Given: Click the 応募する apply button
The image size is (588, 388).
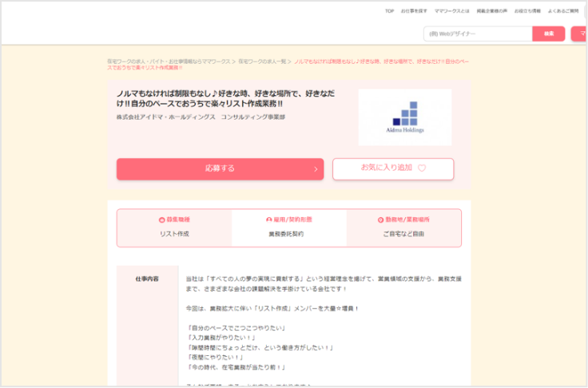Looking at the screenshot, I should tap(220, 169).
